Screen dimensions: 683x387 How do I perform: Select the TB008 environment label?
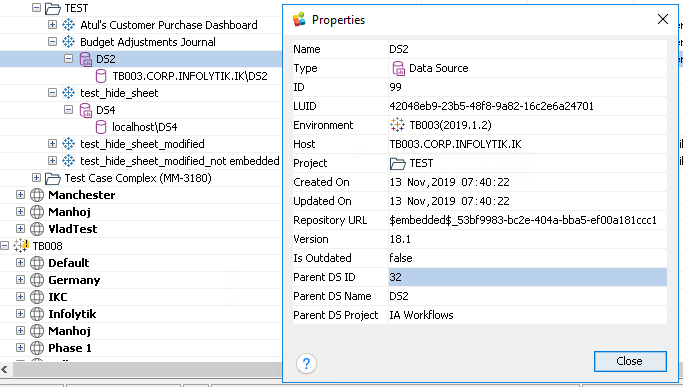(x=47, y=246)
